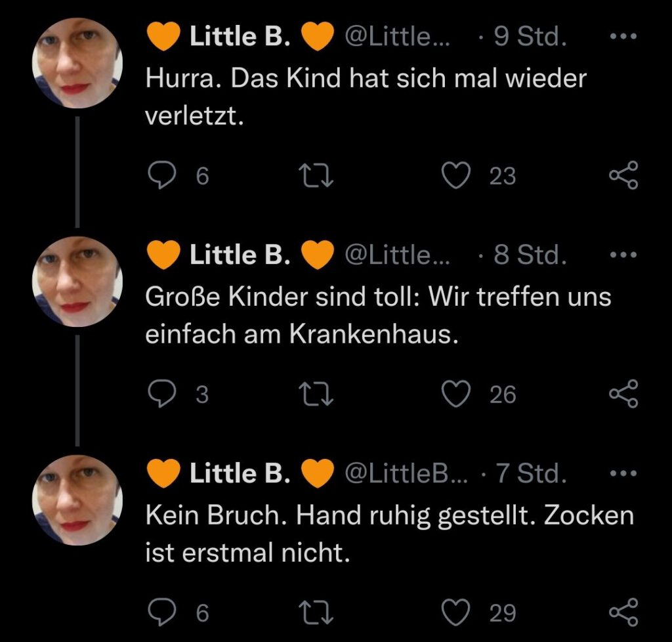672x642 pixels.
Task: Like the tweet with 29 likes
Action: point(456,612)
